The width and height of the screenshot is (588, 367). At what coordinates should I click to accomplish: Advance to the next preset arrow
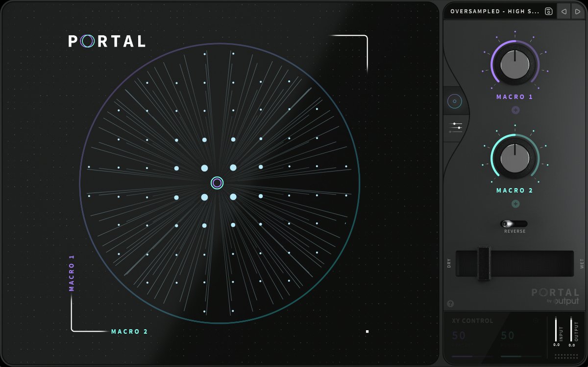tap(577, 11)
